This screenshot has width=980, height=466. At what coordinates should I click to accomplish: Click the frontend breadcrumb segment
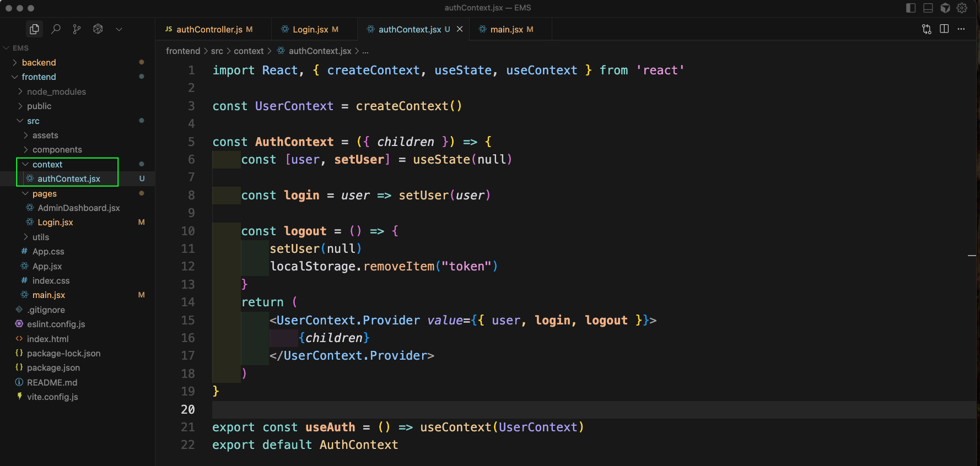click(183, 51)
